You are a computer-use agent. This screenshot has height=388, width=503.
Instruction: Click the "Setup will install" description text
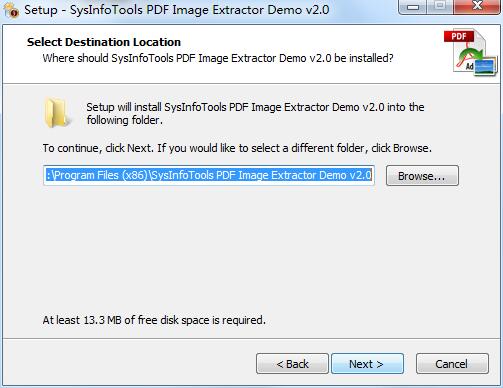tap(255, 113)
